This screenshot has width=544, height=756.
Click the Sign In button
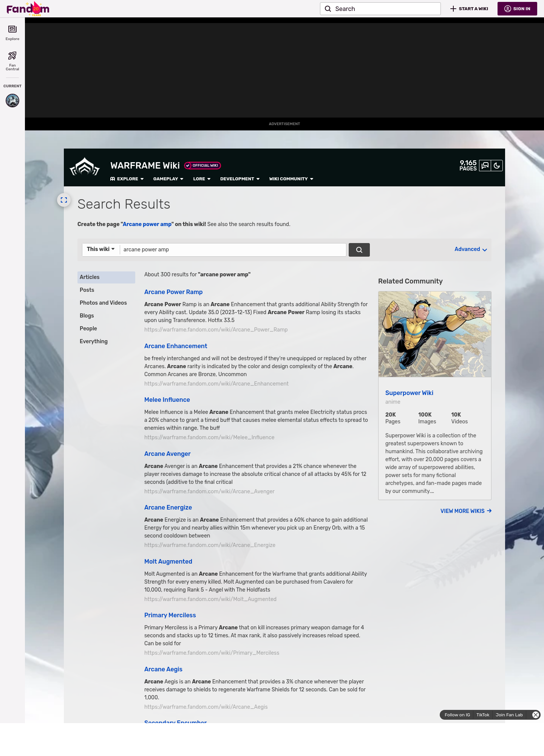pyautogui.click(x=517, y=9)
